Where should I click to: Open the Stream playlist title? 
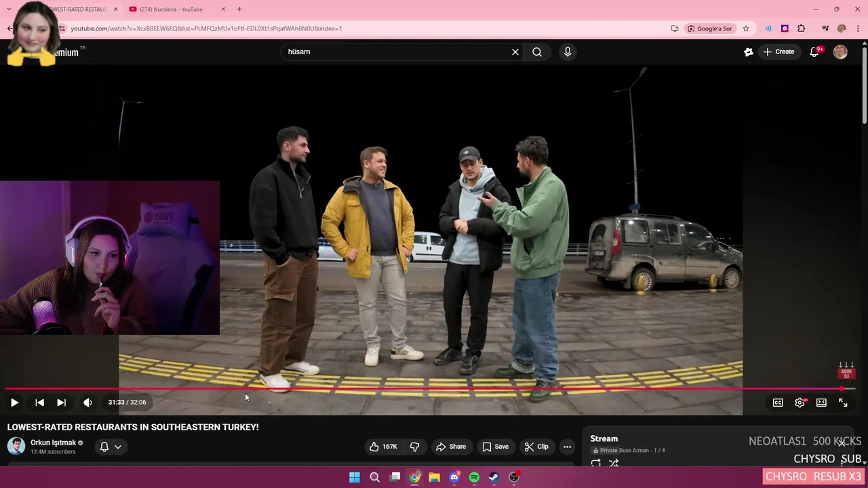coord(604,439)
